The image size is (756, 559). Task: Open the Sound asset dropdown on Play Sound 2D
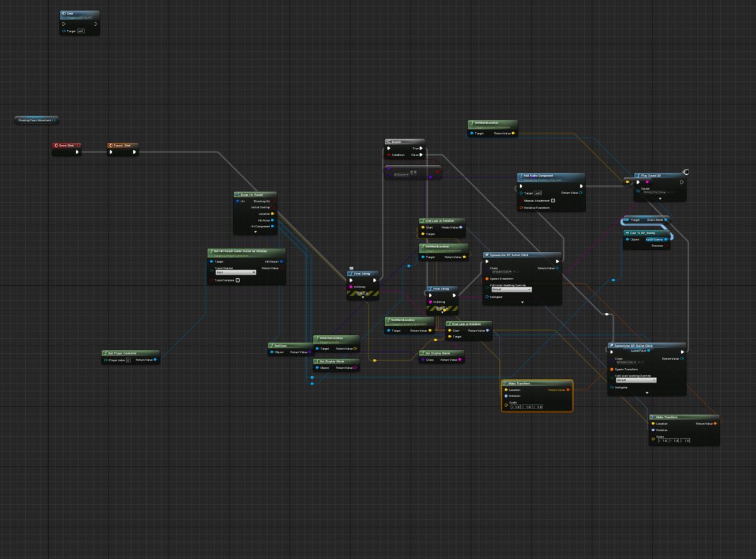(x=655, y=192)
